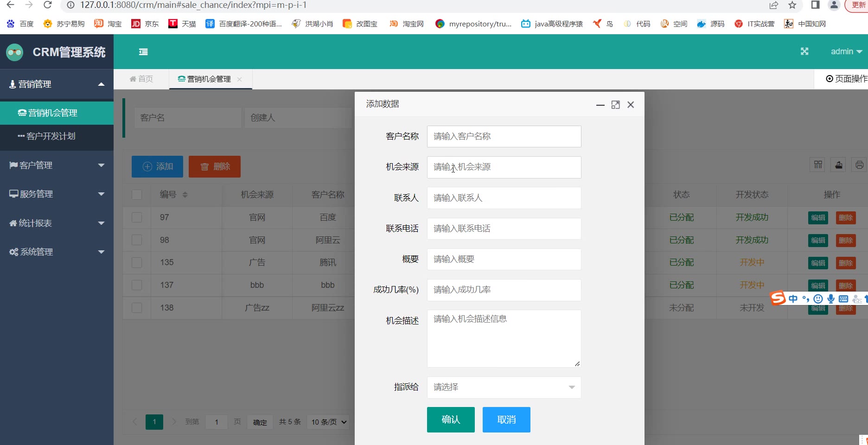Open the admin user dropdown
Image resolution: width=868 pixels, height=445 pixels.
click(x=846, y=51)
